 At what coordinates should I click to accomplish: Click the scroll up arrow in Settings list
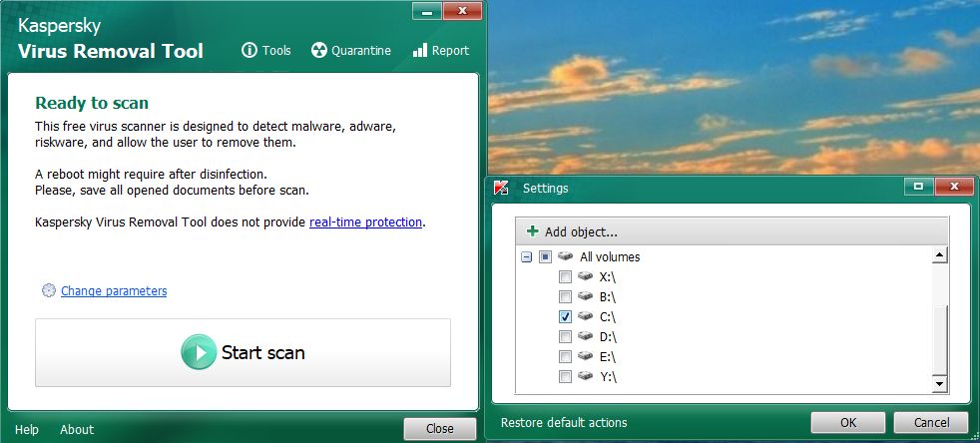[x=939, y=255]
